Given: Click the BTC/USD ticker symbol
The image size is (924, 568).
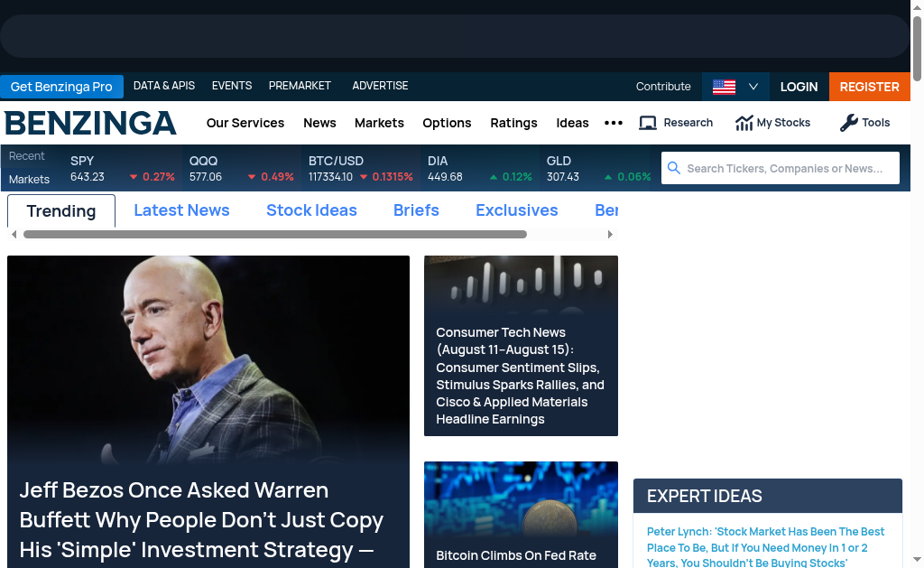Looking at the screenshot, I should (336, 161).
